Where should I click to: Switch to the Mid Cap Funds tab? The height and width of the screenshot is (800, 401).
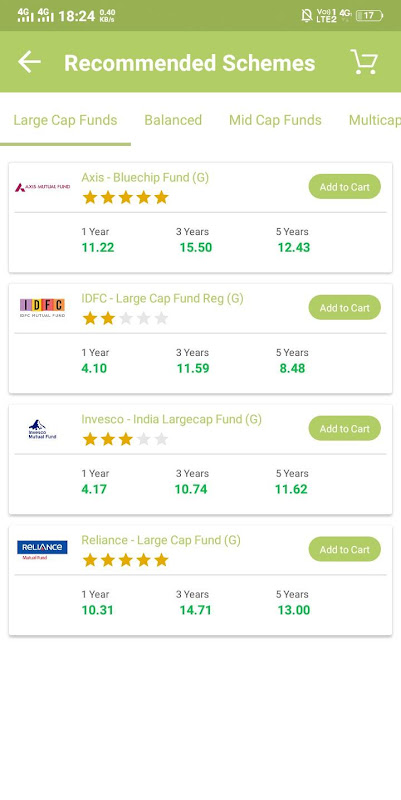coord(275,120)
